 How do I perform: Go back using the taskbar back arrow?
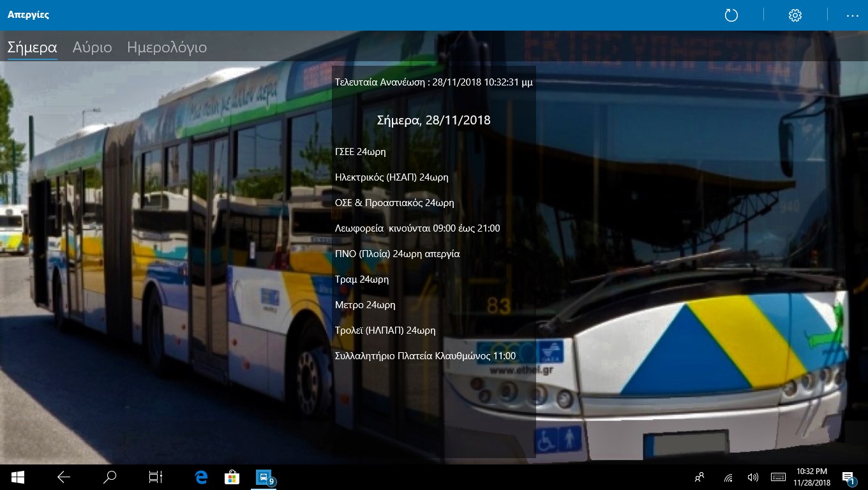click(64, 477)
